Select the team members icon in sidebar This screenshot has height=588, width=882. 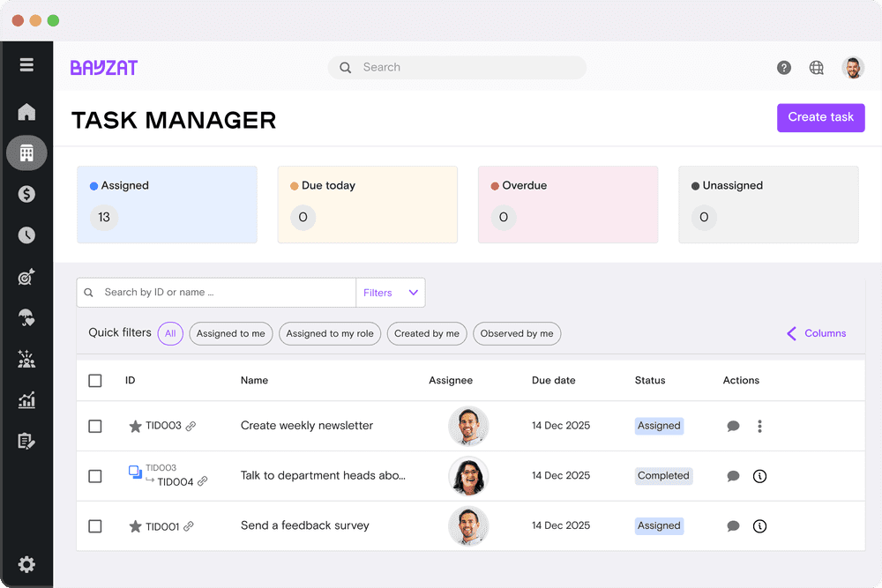point(26,359)
